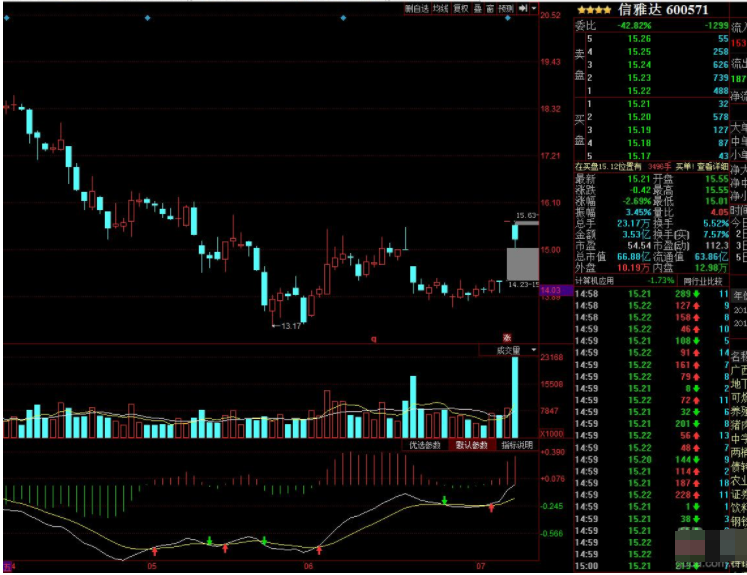
Task: Switch to the 默认参数 tab
Action: 472,445
